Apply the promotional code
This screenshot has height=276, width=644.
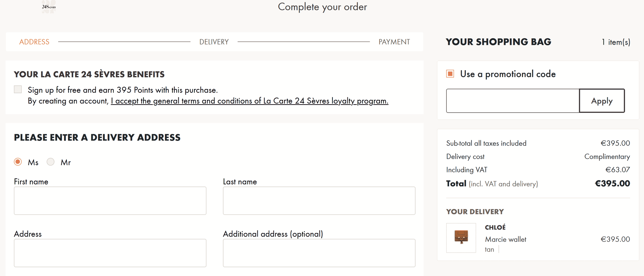[x=602, y=100]
